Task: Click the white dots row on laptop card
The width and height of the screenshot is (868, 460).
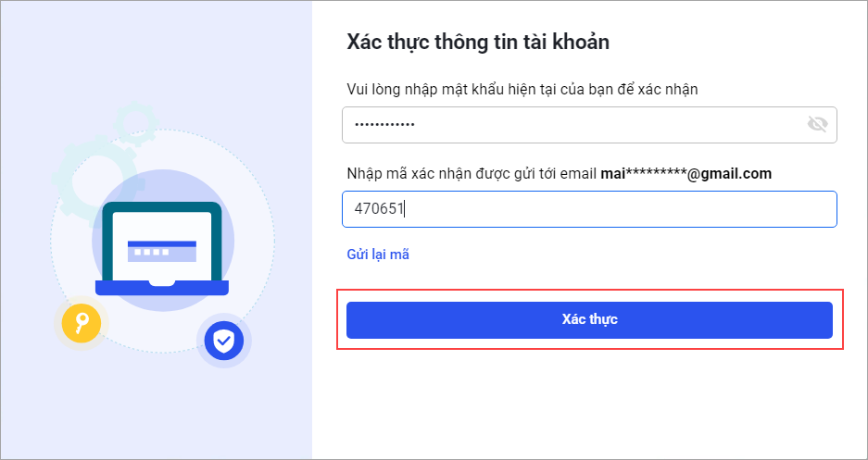Action: (149, 253)
